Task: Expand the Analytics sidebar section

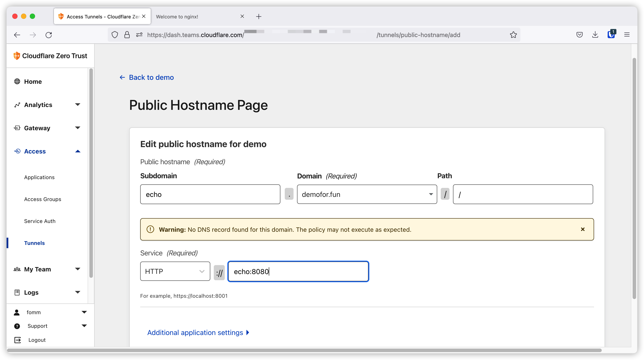Action: pyautogui.click(x=78, y=105)
